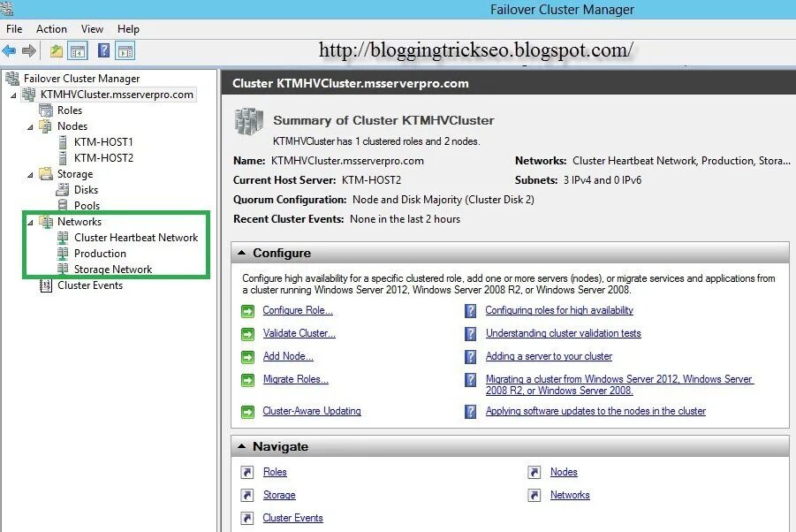Click the Up one level folder icon

point(57,50)
